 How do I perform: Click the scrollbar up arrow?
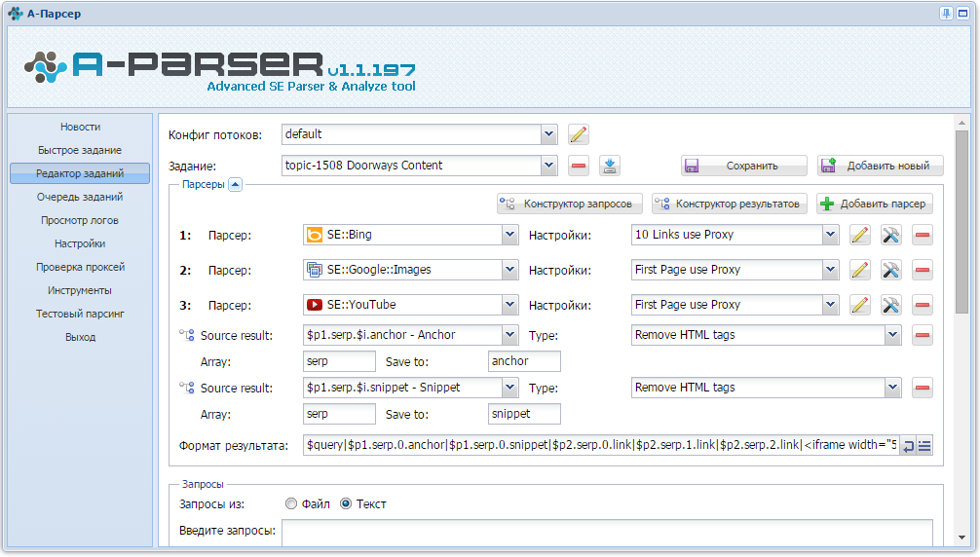961,123
